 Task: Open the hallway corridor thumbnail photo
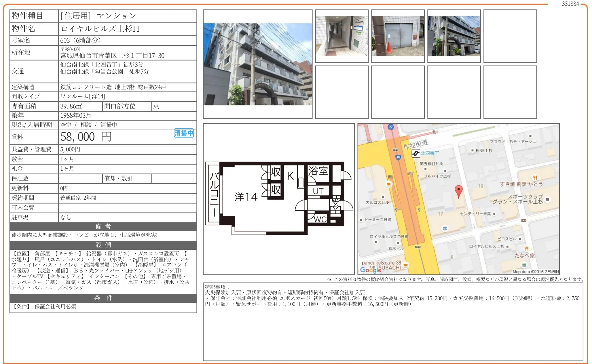pyautogui.click(x=342, y=36)
